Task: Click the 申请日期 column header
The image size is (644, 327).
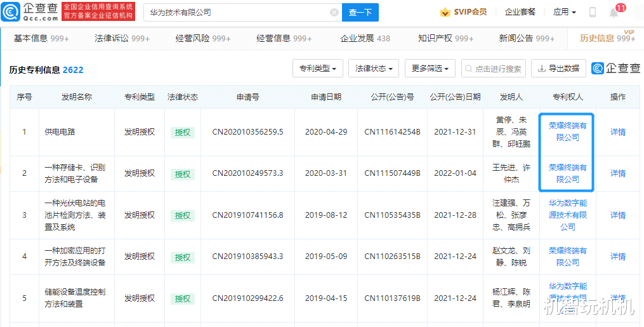Action: [326, 97]
